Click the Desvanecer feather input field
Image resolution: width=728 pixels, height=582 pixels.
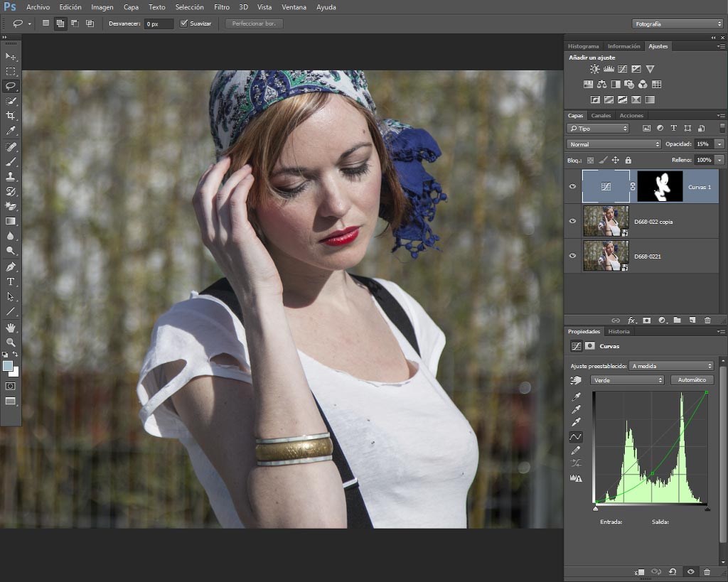(159, 23)
